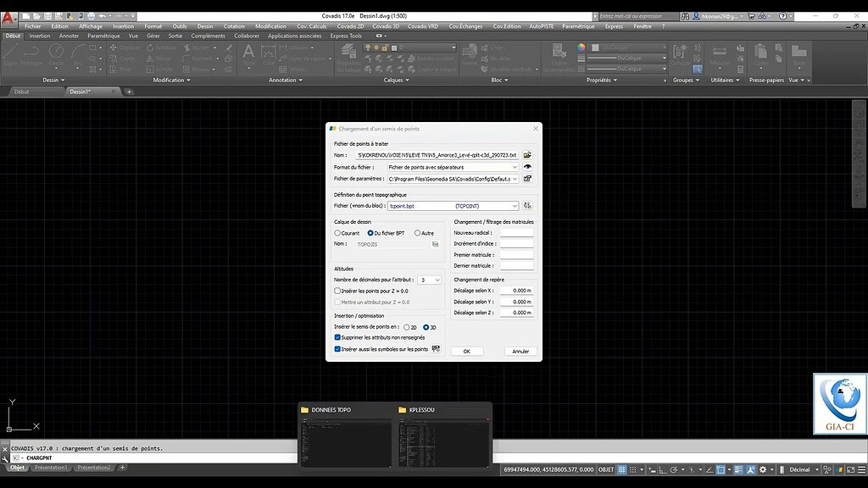Select the Texte tool in Annotation
This screenshot has width=868, height=488.
click(248, 51)
